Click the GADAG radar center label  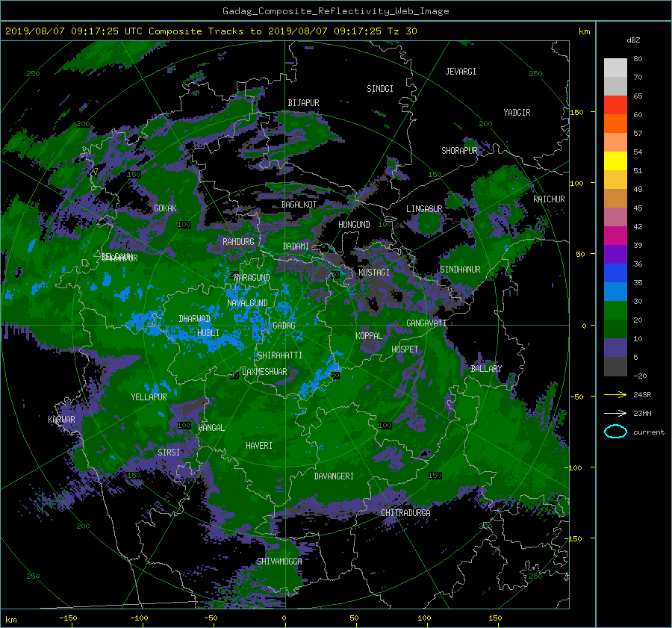coord(284,326)
